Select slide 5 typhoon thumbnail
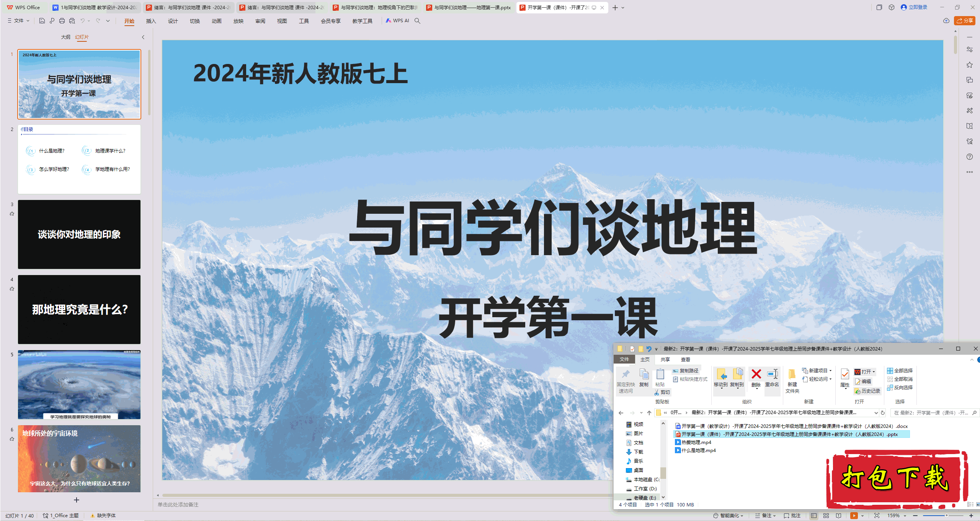 coord(79,385)
